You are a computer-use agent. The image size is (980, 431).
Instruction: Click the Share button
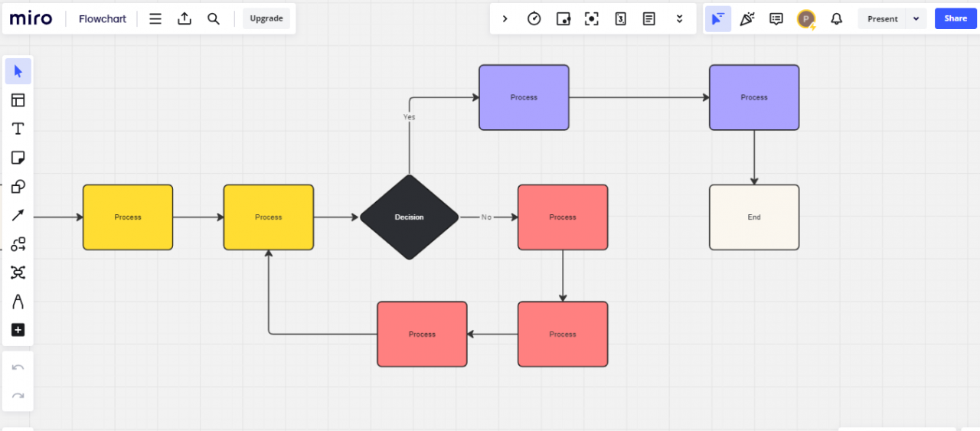[955, 18]
